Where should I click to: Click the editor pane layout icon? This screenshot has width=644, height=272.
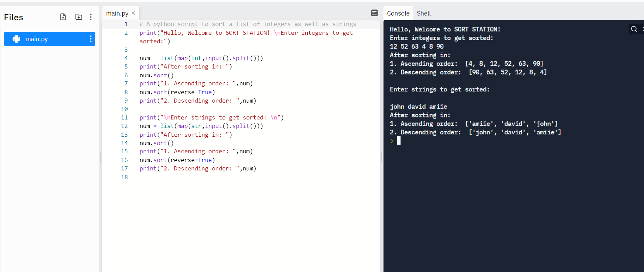coord(375,13)
